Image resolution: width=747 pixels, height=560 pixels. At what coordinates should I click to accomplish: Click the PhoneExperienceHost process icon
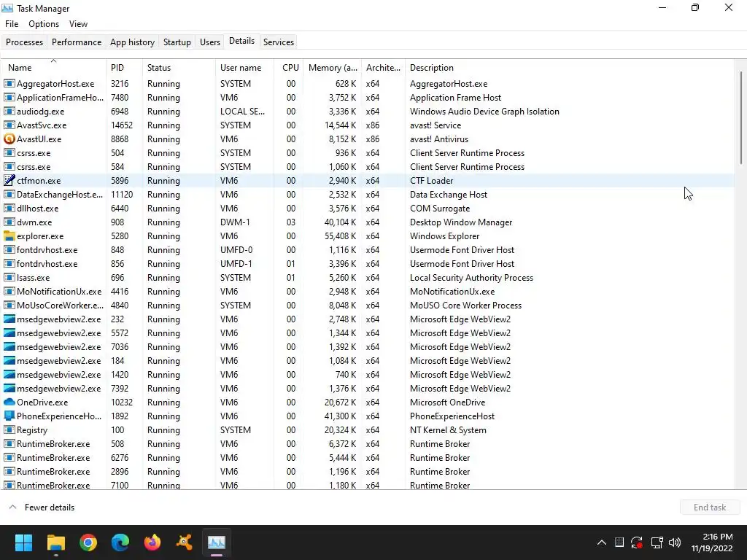coord(9,416)
